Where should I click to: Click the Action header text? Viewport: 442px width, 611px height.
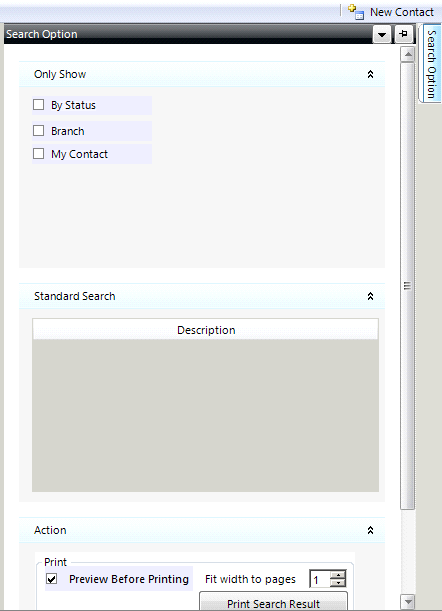tap(50, 530)
